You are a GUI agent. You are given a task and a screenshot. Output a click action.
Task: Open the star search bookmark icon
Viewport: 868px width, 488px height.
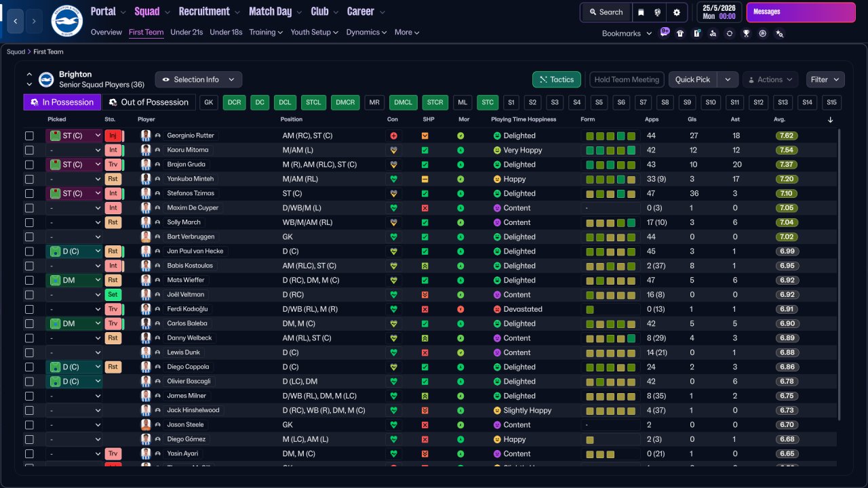point(779,33)
